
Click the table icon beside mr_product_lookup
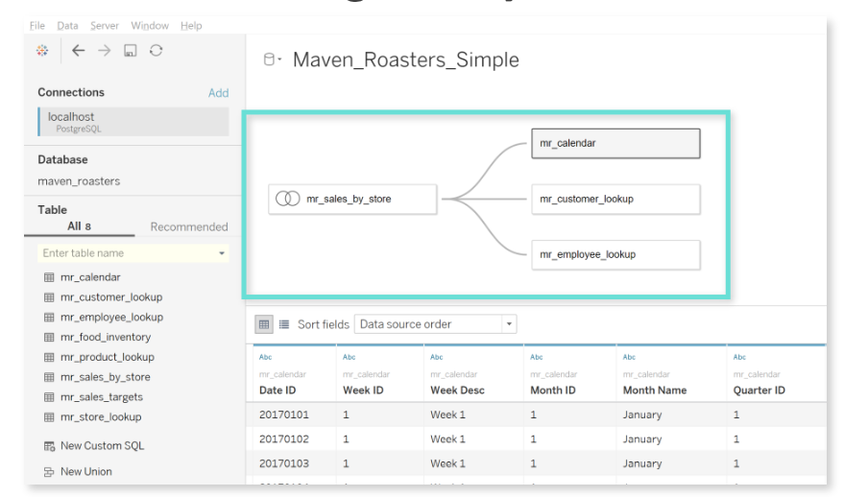click(x=49, y=357)
